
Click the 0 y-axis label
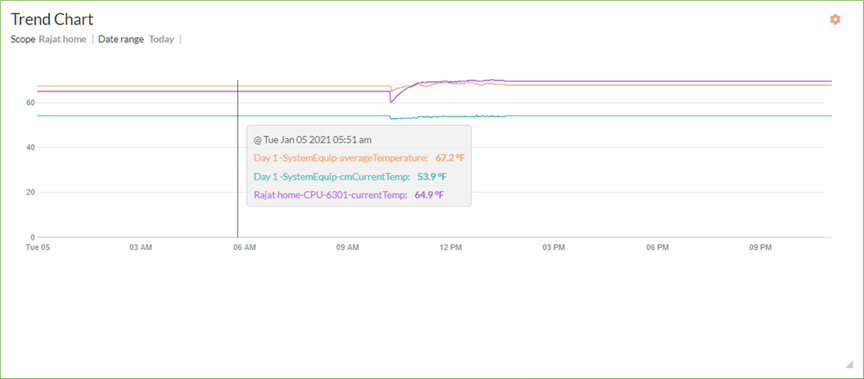tap(33, 237)
